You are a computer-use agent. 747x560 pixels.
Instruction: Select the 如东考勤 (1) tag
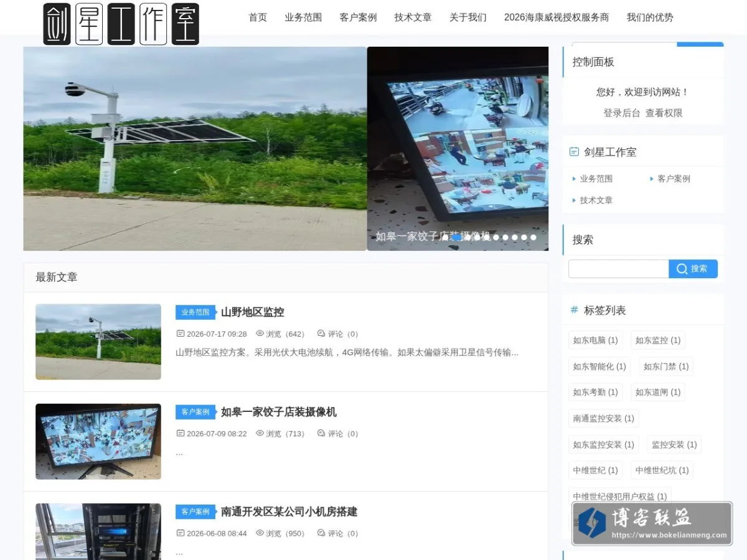[596, 392]
